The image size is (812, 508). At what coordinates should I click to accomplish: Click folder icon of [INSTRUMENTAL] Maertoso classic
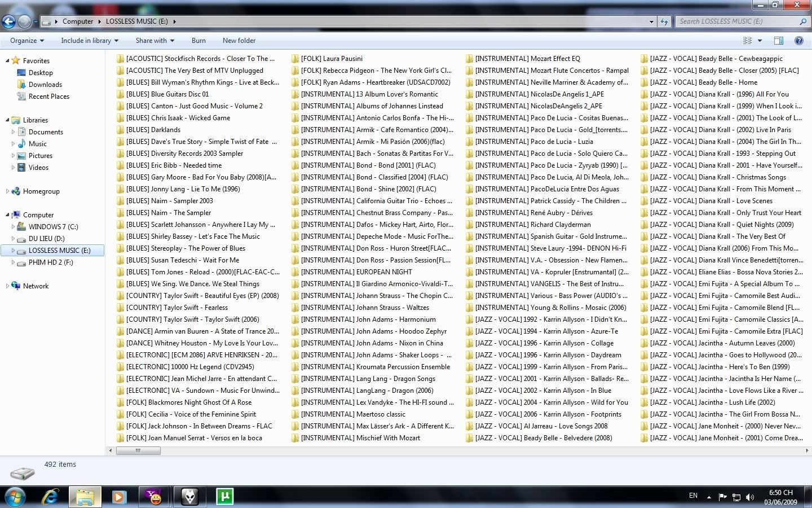[x=295, y=414]
